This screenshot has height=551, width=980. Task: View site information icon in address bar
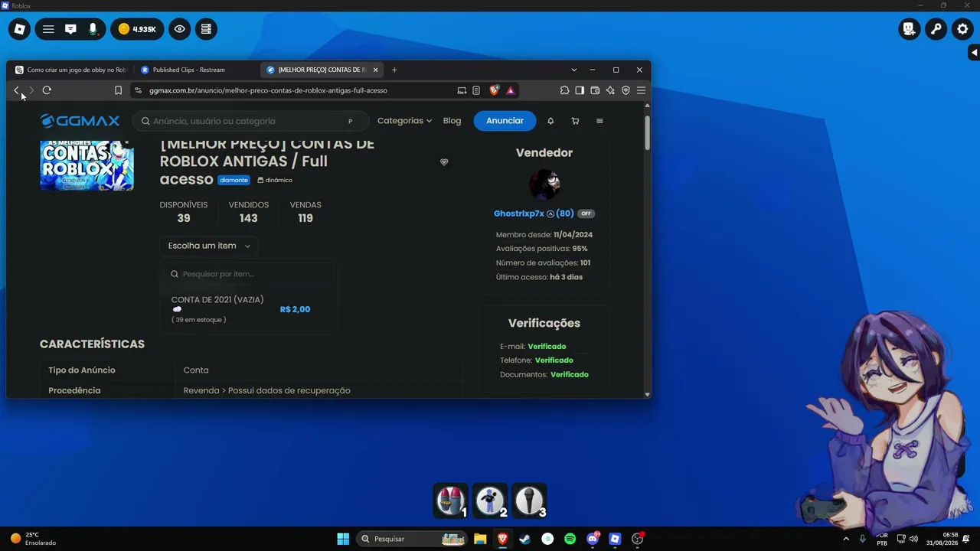[x=138, y=90]
